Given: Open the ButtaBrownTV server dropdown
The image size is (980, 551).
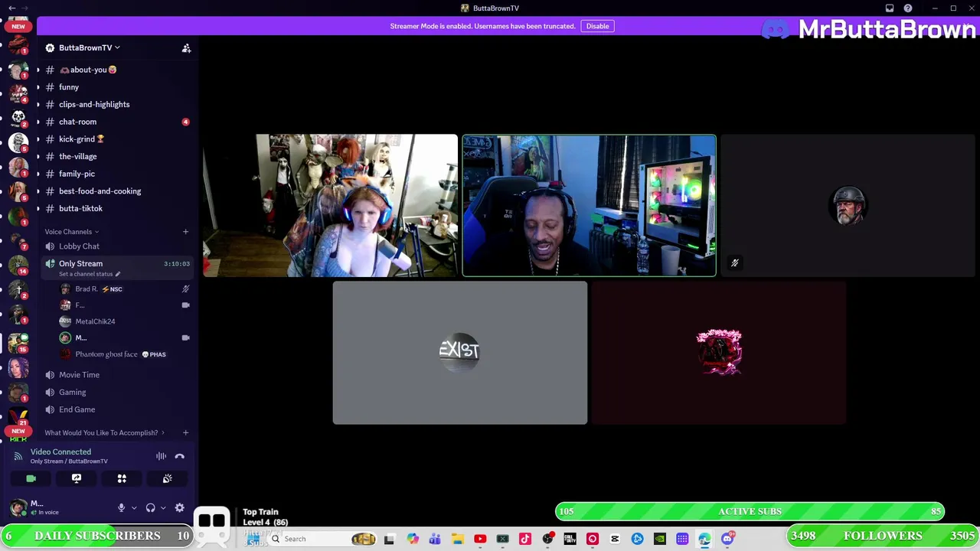Looking at the screenshot, I should pyautogui.click(x=84, y=47).
